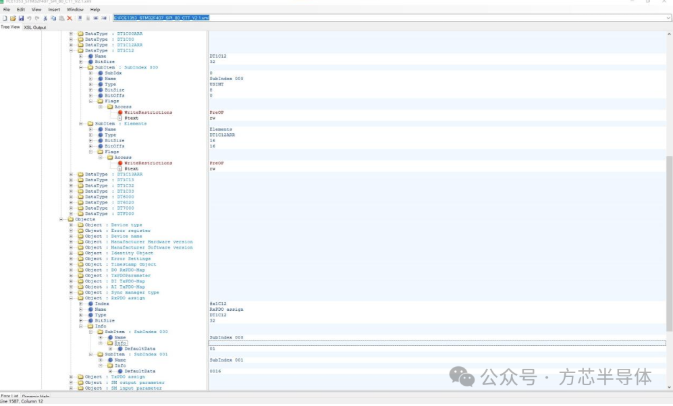The width and height of the screenshot is (673, 406).
Task: Click the empty value field of selected Info row
Action: 437,343
